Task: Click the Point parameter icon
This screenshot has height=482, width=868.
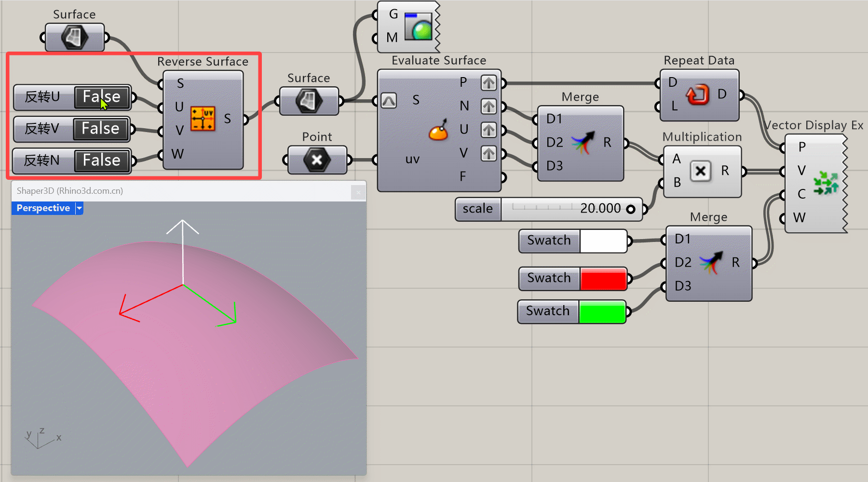Action: [x=317, y=160]
